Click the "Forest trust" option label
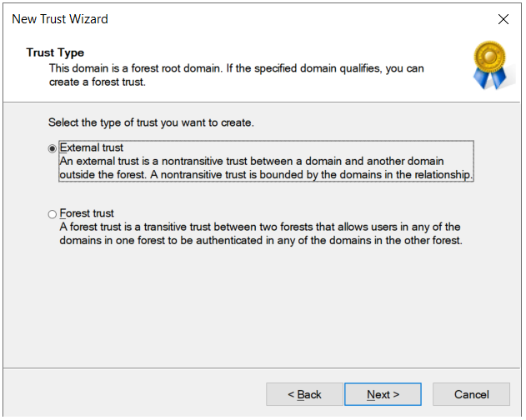The width and height of the screenshot is (526, 420). tap(87, 213)
